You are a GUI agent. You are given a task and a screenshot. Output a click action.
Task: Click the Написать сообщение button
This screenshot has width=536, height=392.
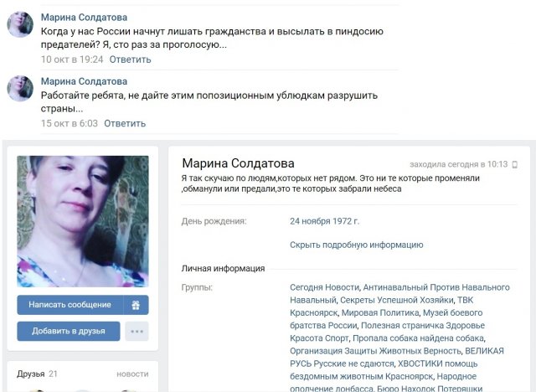point(70,305)
